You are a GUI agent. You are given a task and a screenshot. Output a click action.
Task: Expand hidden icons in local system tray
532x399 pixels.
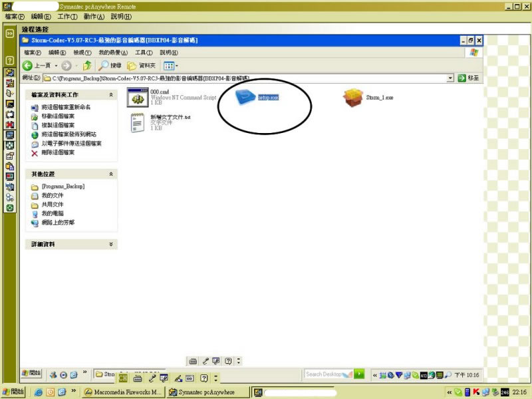pyautogui.click(x=450, y=392)
